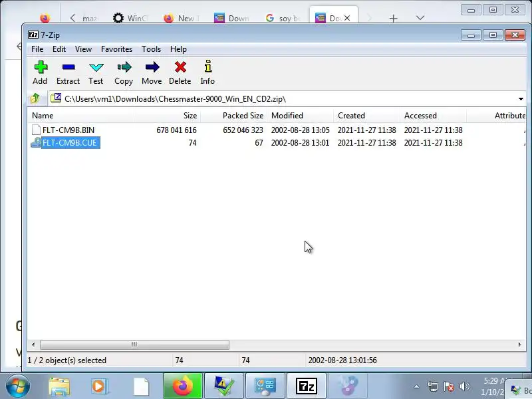Click the red Delete icon
This screenshot has height=399, width=532.
tap(180, 67)
